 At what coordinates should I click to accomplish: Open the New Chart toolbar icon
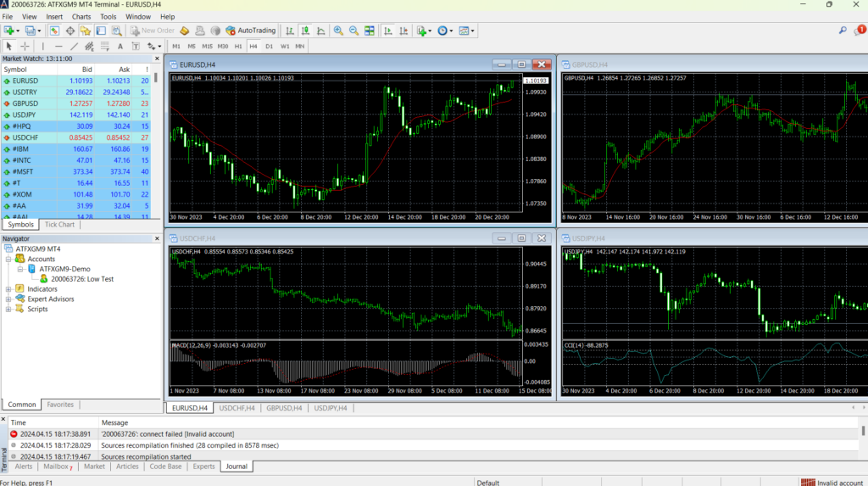coord(8,31)
